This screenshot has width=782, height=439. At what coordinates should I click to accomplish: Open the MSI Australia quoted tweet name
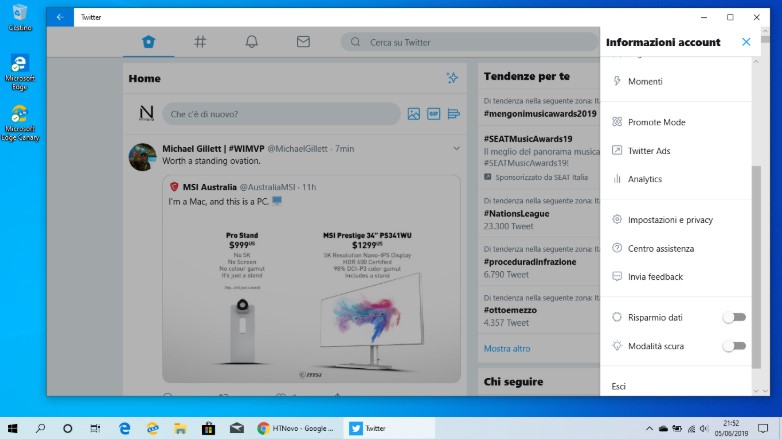tap(209, 187)
